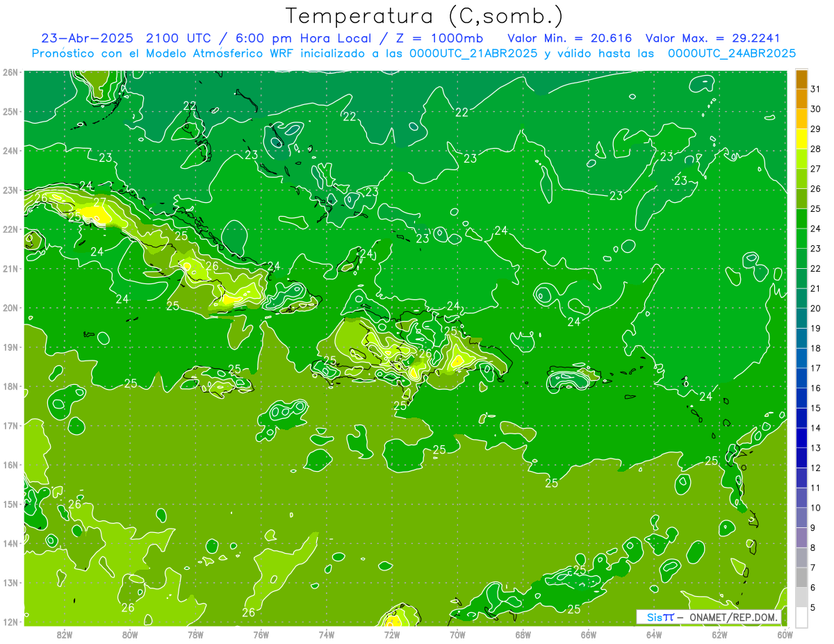
Task: Click the "21" label on the color scale
Action: pyautogui.click(x=816, y=288)
